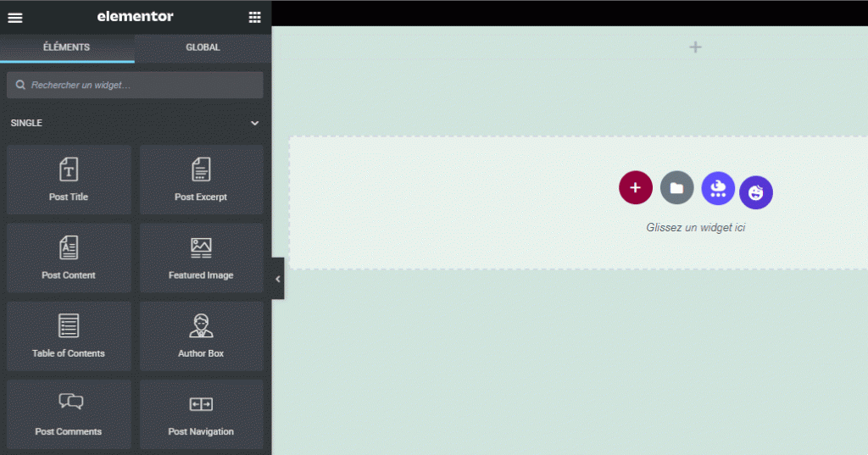Select the Table of Contents widget
Viewport: 868px width, 455px height.
[69, 336]
